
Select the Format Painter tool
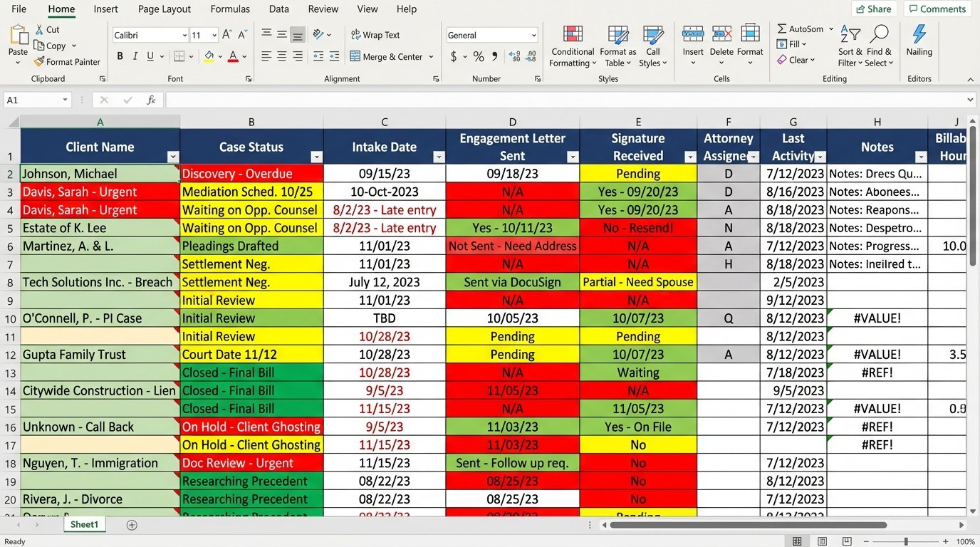tap(68, 62)
